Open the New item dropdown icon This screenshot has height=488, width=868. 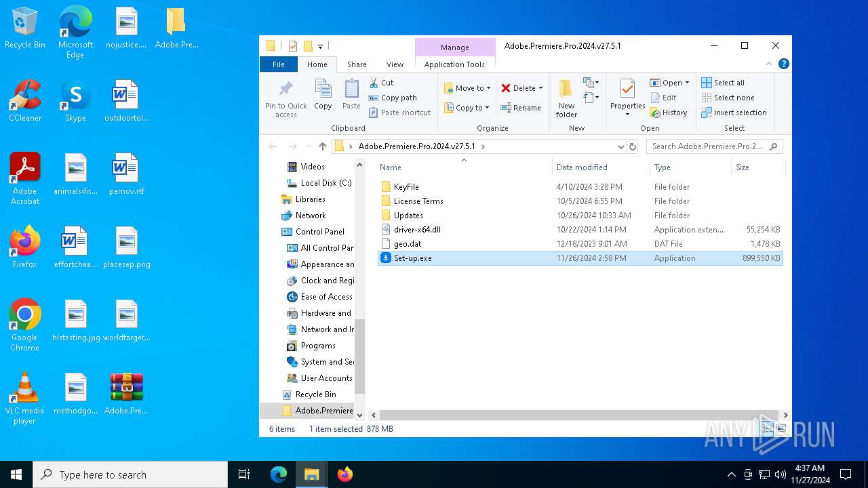click(591, 83)
